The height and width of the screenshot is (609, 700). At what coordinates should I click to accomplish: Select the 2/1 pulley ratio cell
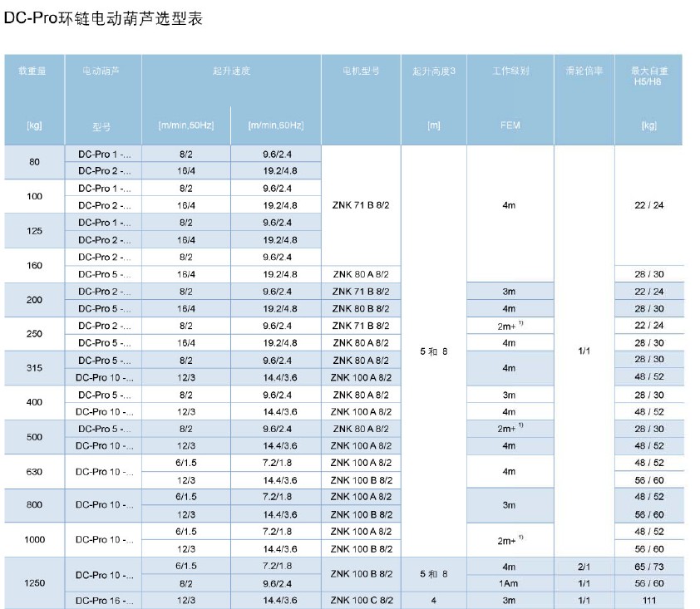(584, 566)
